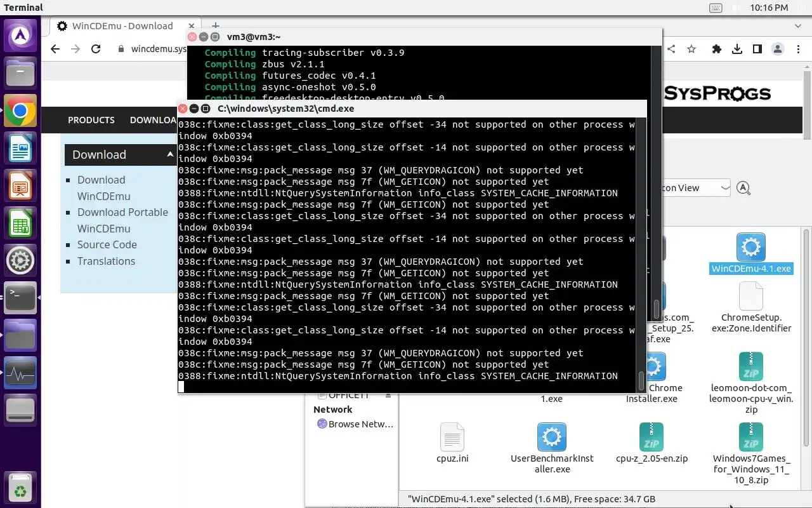812x508 pixels.
Task: Open the 10:16 PM clock menu
Action: [x=769, y=8]
